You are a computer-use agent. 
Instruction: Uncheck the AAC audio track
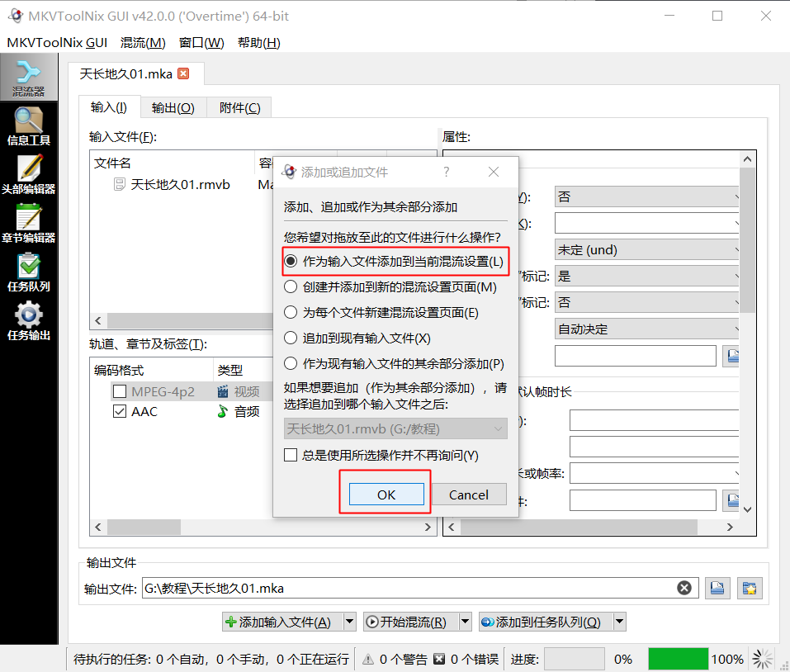(x=120, y=412)
